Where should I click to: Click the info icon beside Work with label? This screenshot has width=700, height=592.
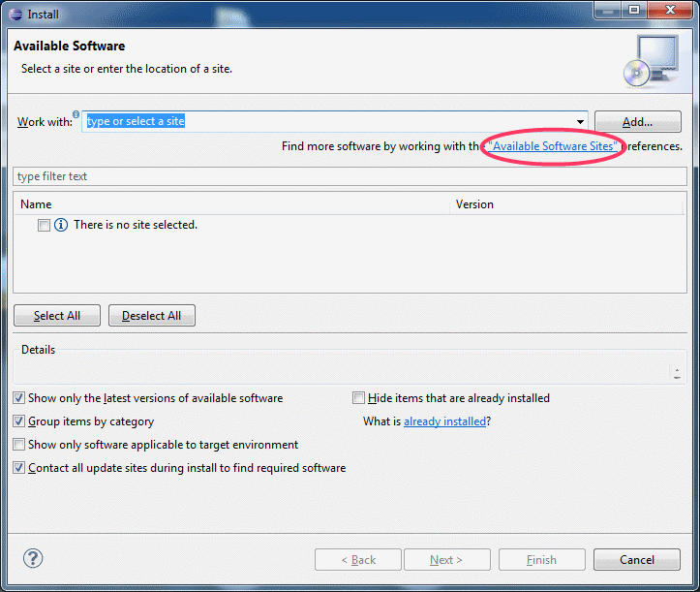pos(76,114)
